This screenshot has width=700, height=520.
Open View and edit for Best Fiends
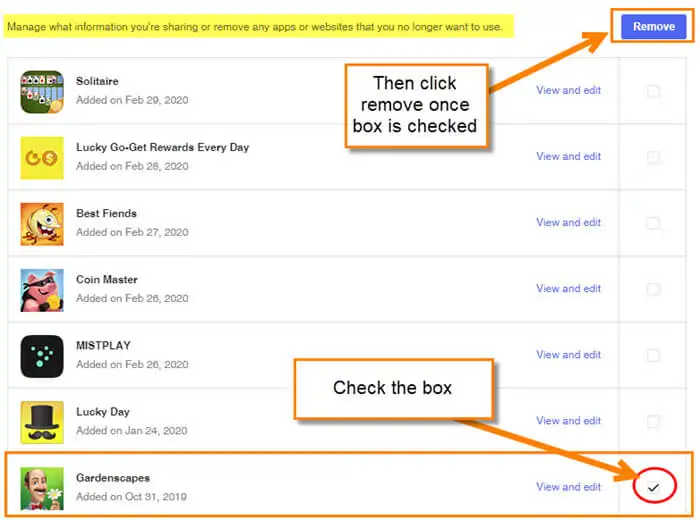pyautogui.click(x=568, y=222)
